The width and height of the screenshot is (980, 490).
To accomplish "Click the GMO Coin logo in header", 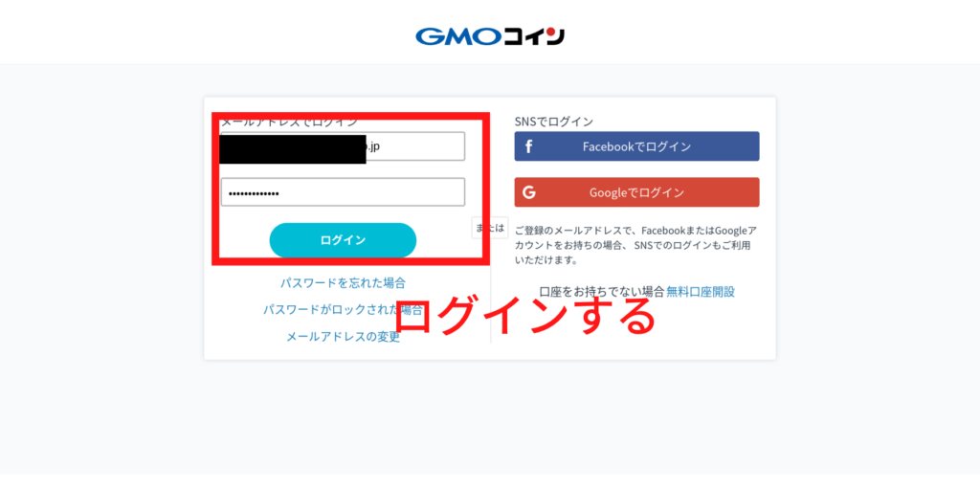I will click(x=490, y=36).
